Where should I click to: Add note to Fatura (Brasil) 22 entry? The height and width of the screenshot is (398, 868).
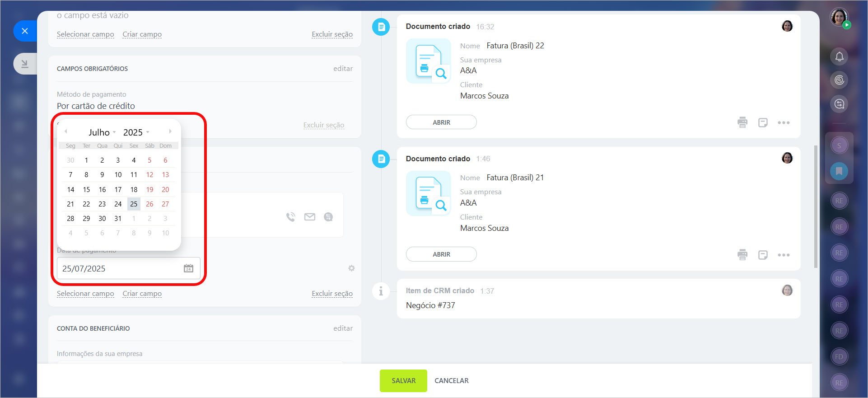pos(763,122)
